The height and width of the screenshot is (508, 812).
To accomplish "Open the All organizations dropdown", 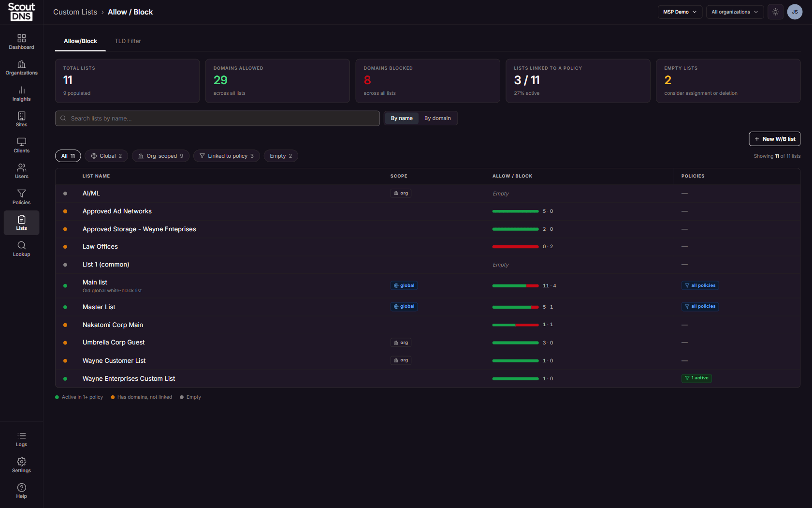I will [735, 12].
